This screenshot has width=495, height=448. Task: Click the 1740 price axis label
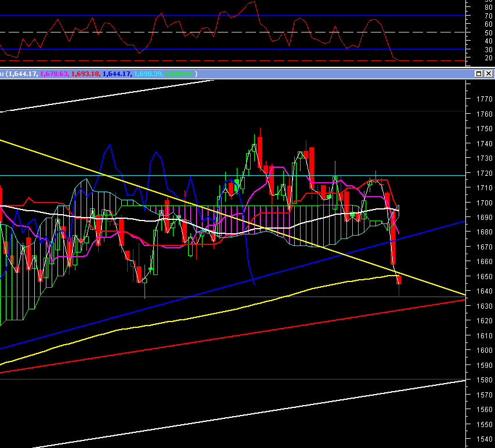(485, 144)
